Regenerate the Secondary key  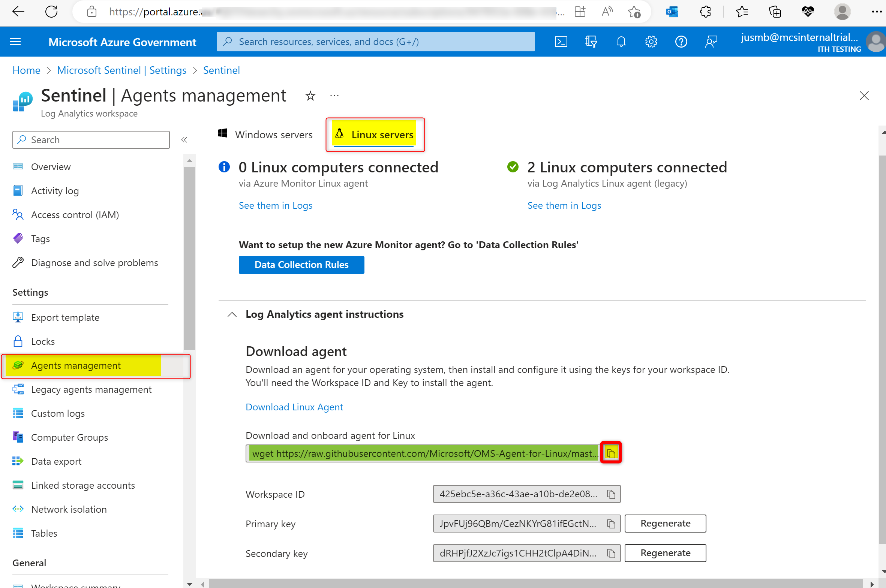tap(665, 553)
